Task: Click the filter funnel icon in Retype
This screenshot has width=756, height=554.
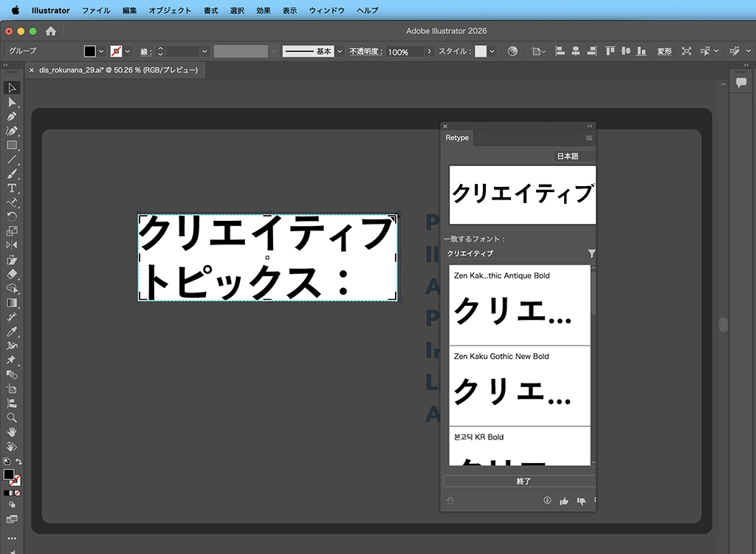Action: coord(591,253)
